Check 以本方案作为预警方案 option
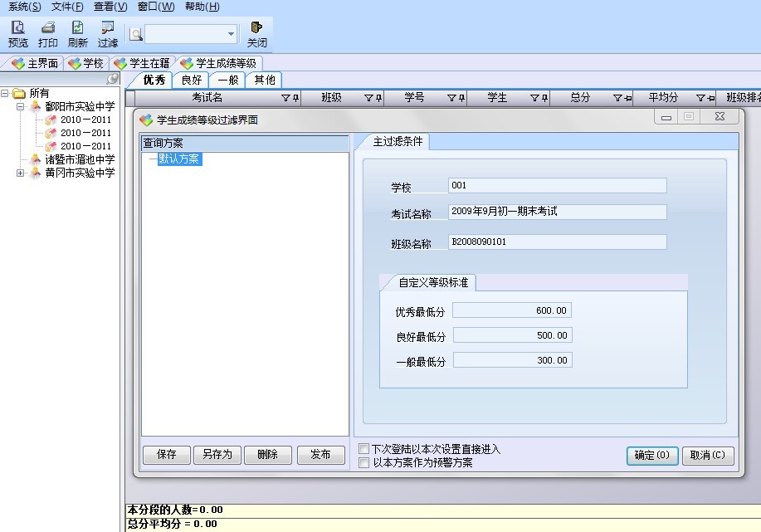Image resolution: width=761 pixels, height=532 pixels. (x=364, y=463)
